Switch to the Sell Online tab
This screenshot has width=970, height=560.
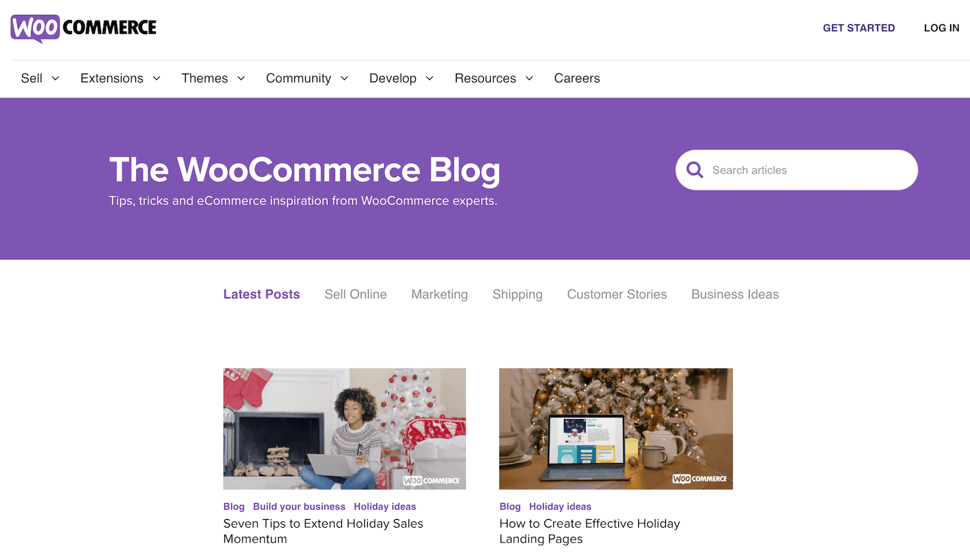pos(356,294)
